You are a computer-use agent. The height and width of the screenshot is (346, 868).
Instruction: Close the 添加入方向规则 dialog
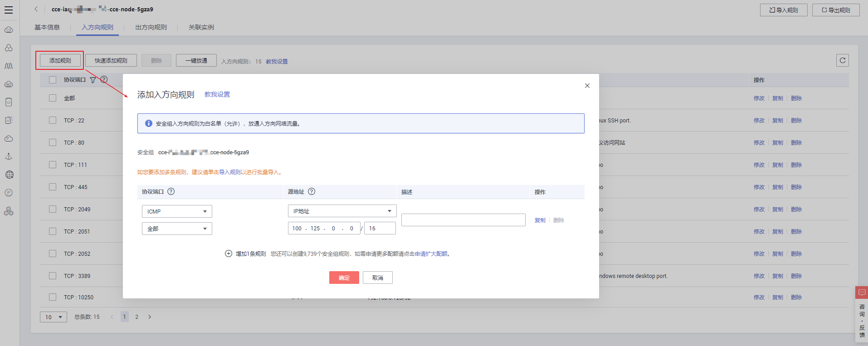click(x=587, y=86)
